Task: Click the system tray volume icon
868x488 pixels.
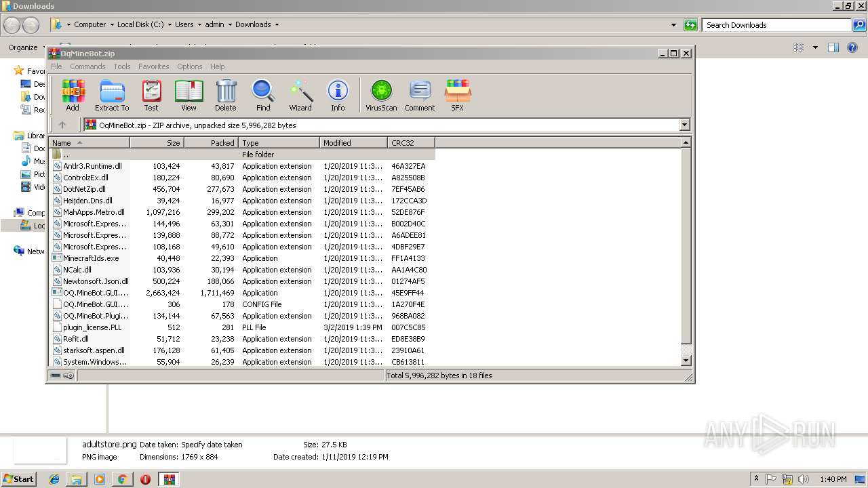Action: [x=802, y=479]
